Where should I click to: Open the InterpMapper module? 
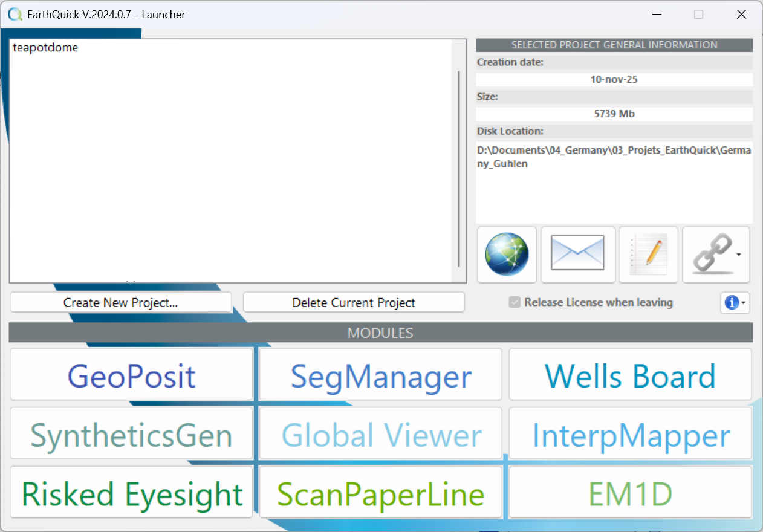tap(630, 434)
